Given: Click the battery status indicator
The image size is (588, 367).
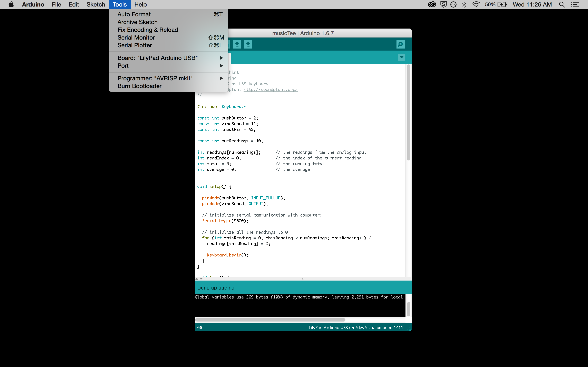Looking at the screenshot, I should tap(502, 4).
